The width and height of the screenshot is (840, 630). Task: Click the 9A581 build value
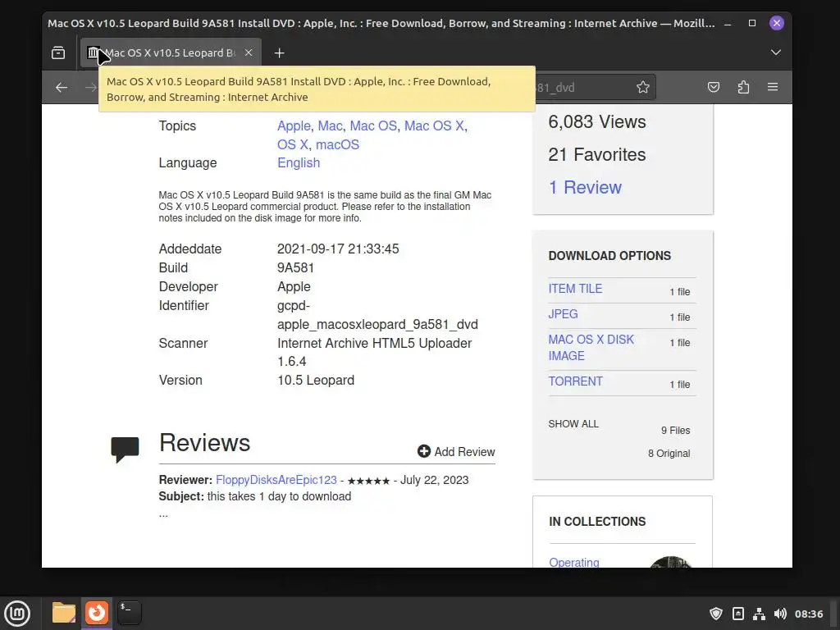(295, 268)
